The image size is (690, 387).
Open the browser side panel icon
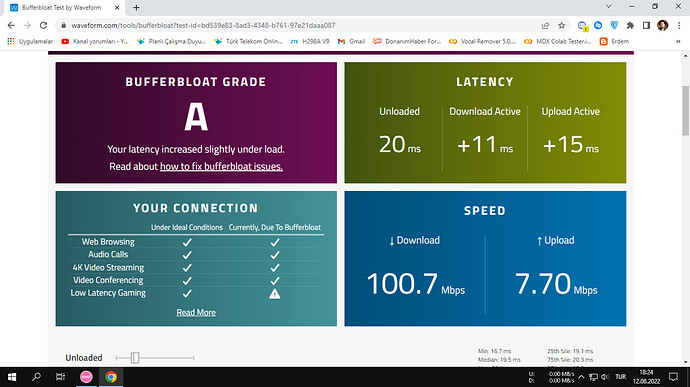click(x=646, y=26)
